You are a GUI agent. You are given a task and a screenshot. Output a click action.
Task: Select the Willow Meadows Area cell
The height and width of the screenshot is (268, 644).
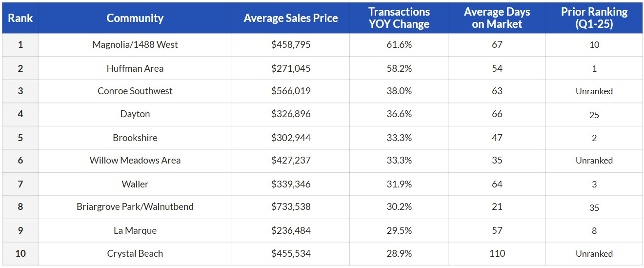[135, 160]
